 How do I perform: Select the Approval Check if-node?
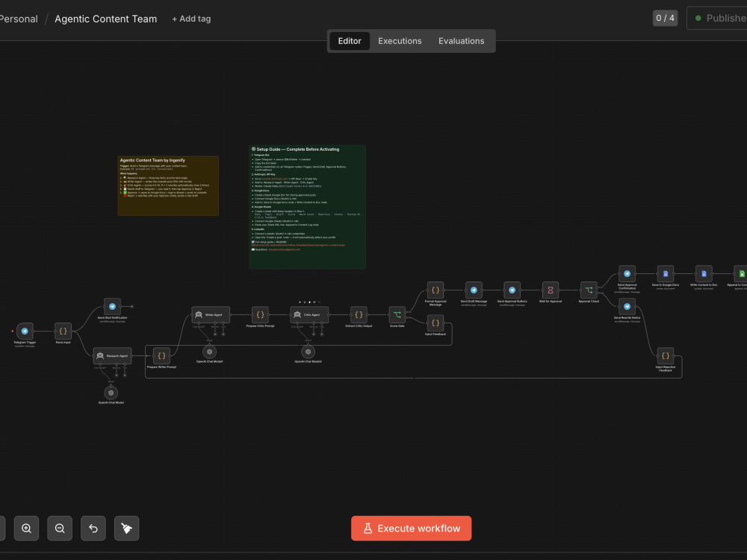click(x=589, y=290)
